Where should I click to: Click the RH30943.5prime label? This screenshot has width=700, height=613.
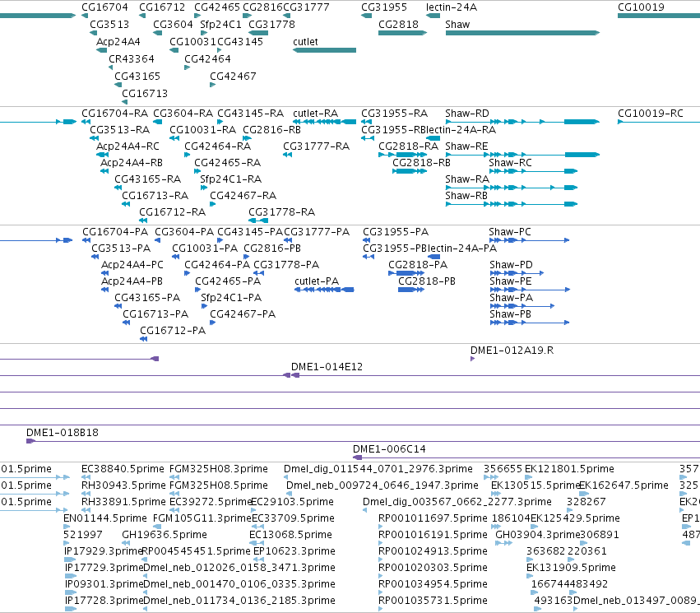123,485
